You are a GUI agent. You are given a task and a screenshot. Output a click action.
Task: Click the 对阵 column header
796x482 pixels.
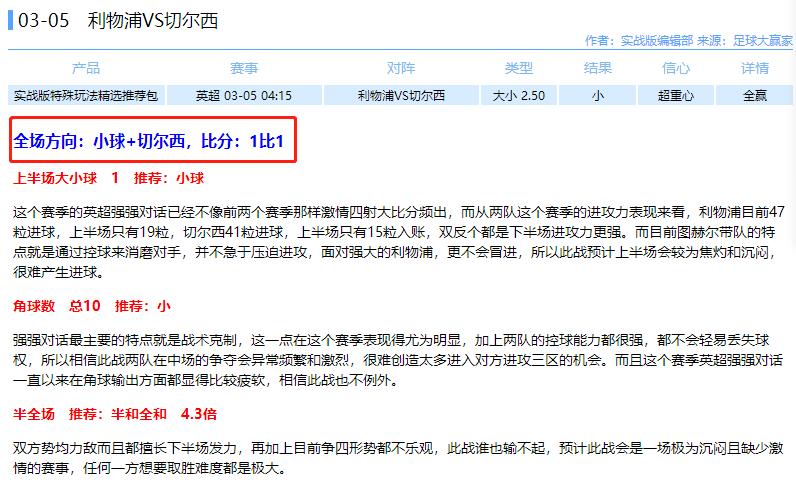point(401,68)
